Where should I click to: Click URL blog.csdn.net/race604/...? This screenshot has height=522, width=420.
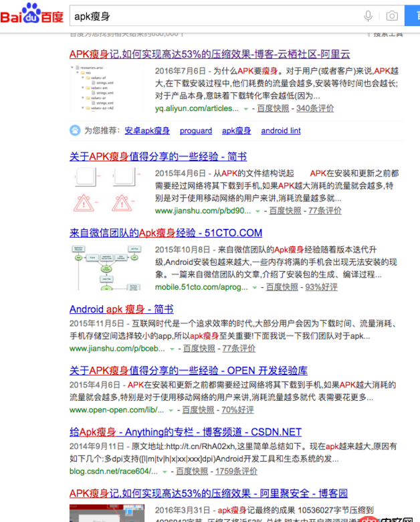pyautogui.click(x=114, y=471)
